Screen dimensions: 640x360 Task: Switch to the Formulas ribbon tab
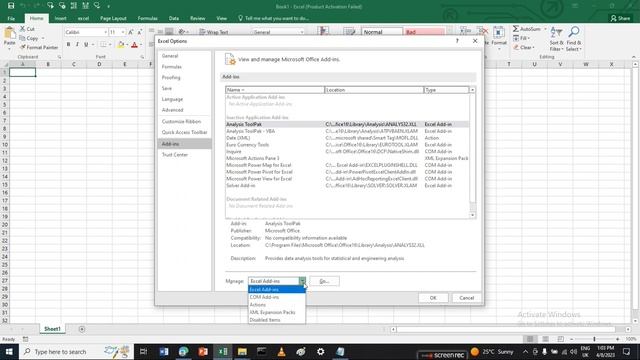tap(147, 18)
